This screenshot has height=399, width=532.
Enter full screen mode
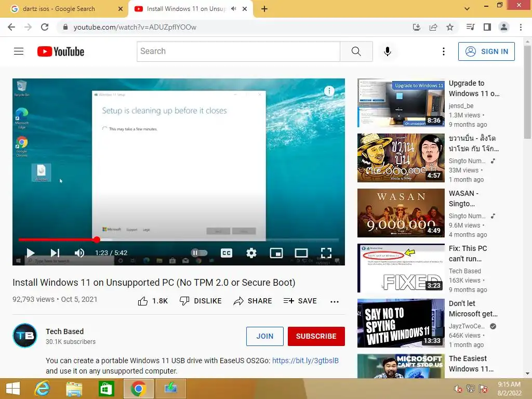pos(326,253)
